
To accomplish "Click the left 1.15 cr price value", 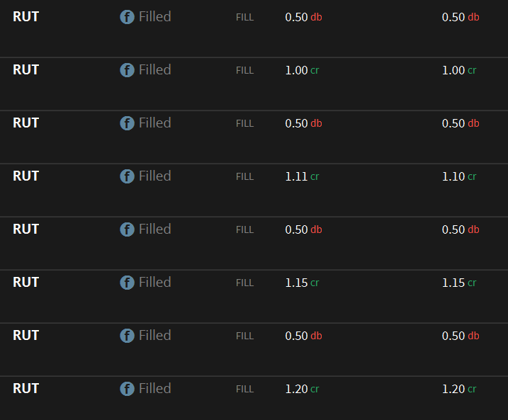I will 302,283.
